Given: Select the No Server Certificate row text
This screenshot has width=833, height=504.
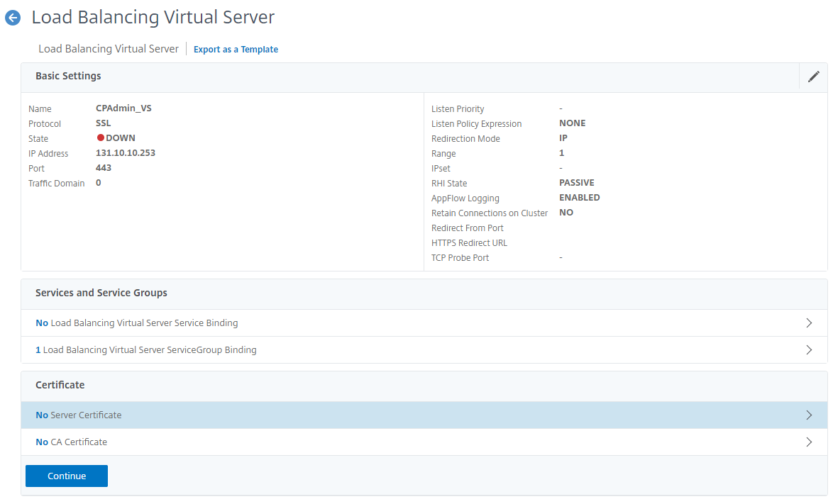Looking at the screenshot, I should (x=79, y=415).
